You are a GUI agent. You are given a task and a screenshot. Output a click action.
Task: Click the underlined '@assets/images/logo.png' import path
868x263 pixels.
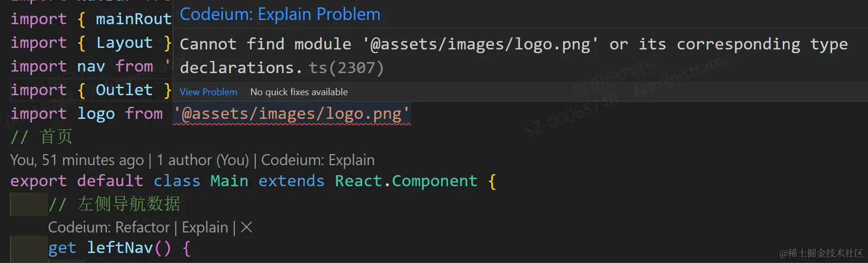tap(292, 114)
